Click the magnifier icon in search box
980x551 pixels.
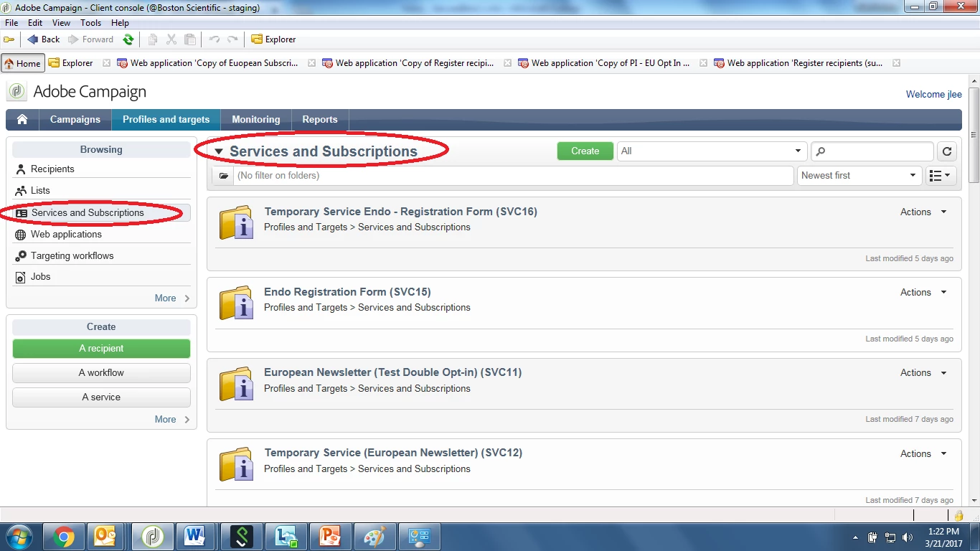pyautogui.click(x=821, y=151)
